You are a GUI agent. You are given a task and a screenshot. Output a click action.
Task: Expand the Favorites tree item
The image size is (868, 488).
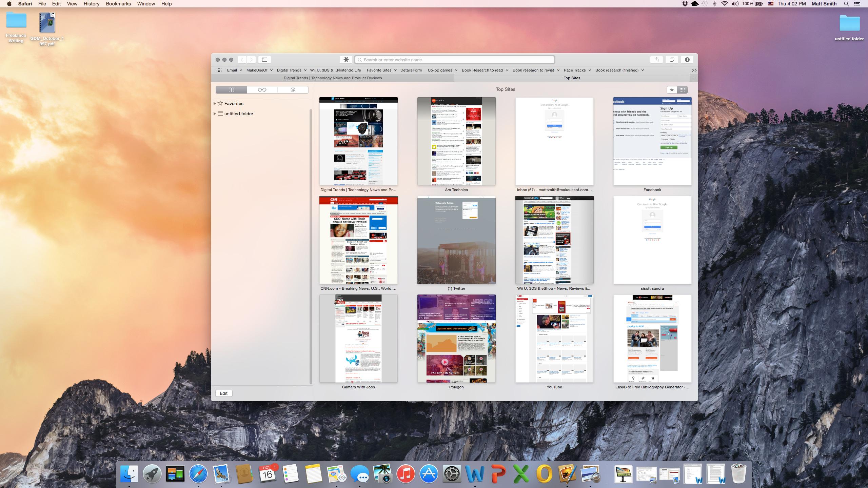pyautogui.click(x=215, y=103)
